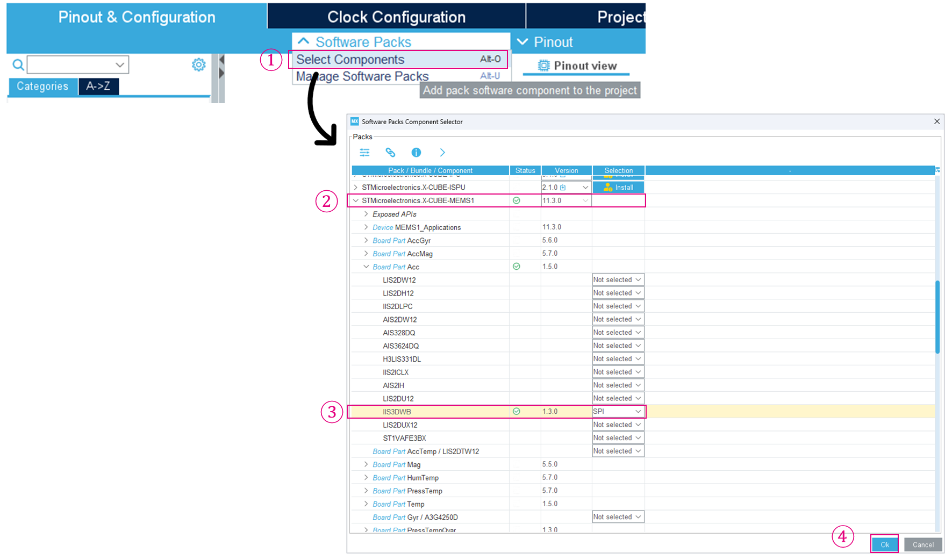
Task: Collapse the STMicroelectronics.X-CUBE-MEMS1 pack
Action: pyautogui.click(x=356, y=200)
